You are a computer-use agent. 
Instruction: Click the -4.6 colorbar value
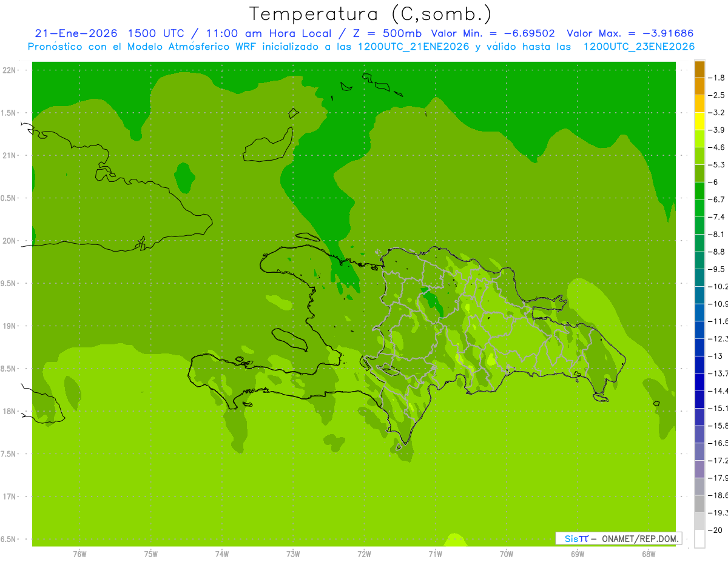[717, 147]
